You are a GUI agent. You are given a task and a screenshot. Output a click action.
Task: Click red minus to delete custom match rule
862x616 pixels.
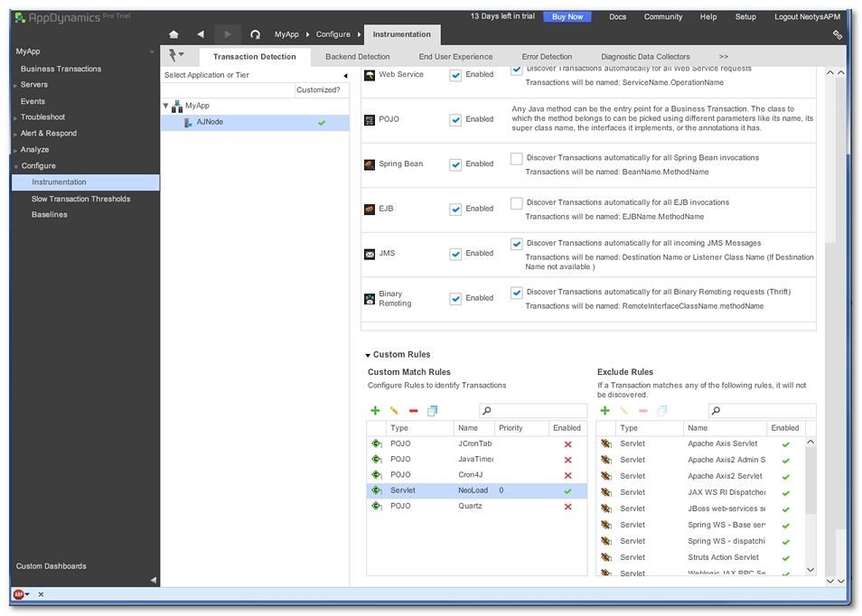(413, 411)
